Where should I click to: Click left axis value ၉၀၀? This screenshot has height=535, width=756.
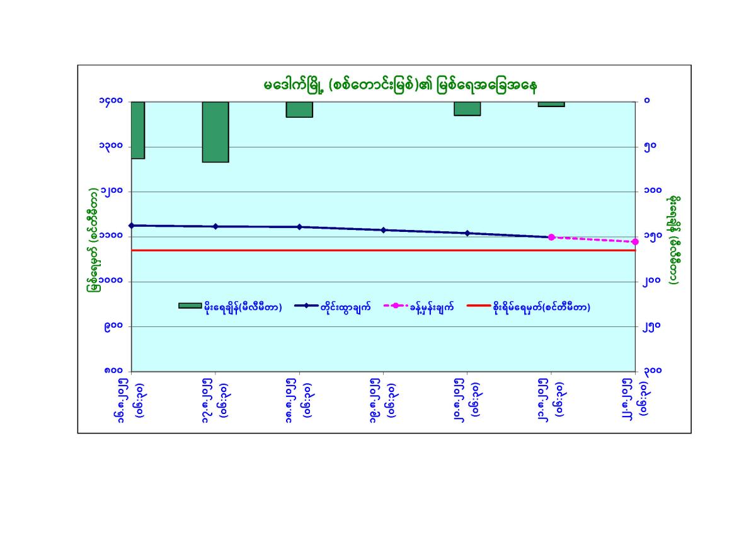coord(113,326)
